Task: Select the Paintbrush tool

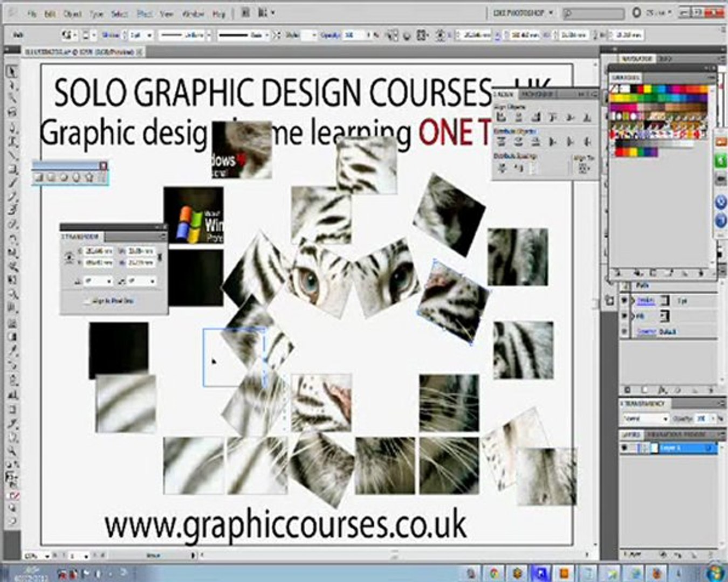Action: click(x=12, y=184)
